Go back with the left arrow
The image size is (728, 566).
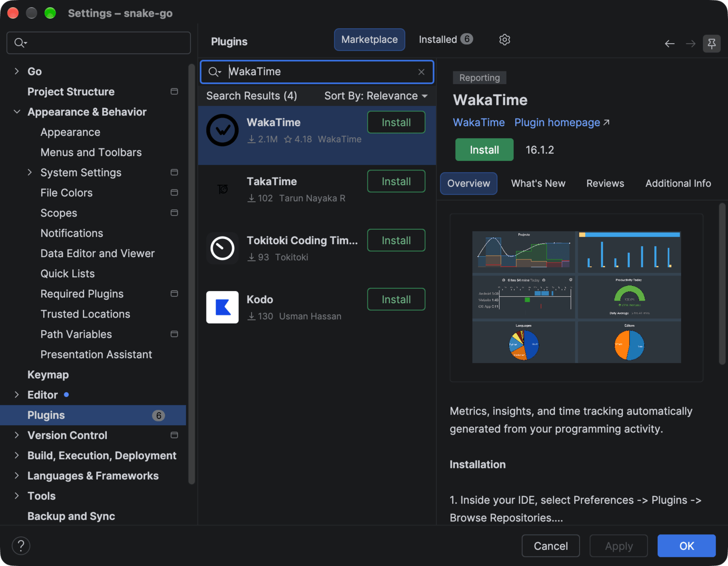click(670, 44)
